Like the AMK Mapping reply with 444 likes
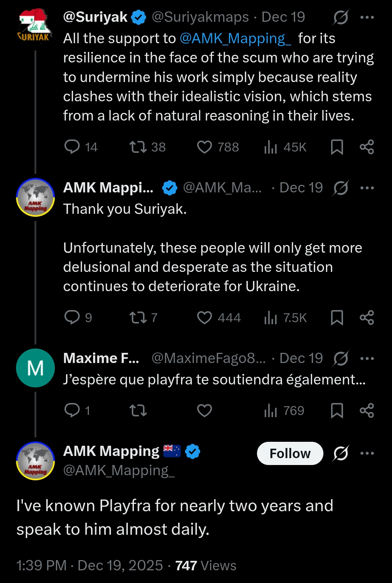This screenshot has width=392, height=583. (204, 318)
